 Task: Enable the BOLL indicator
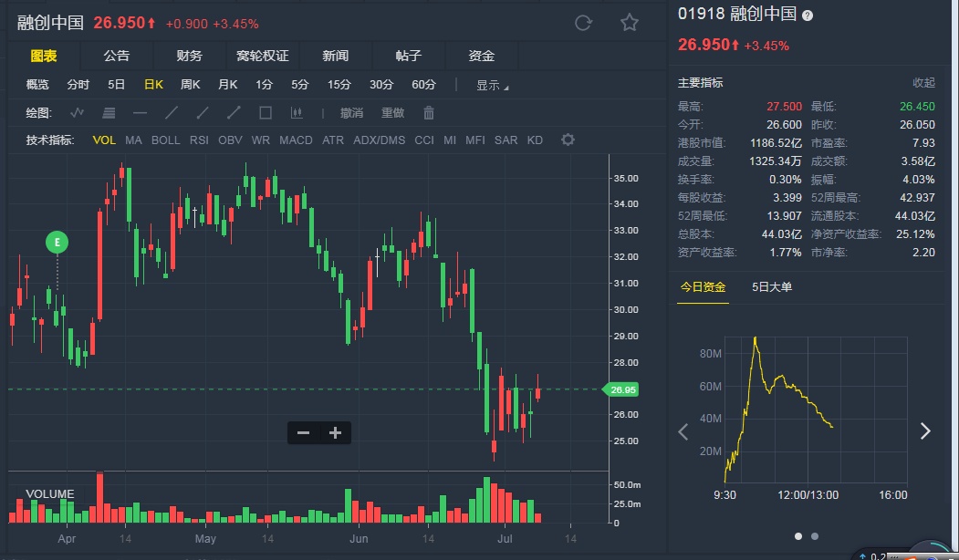click(166, 140)
